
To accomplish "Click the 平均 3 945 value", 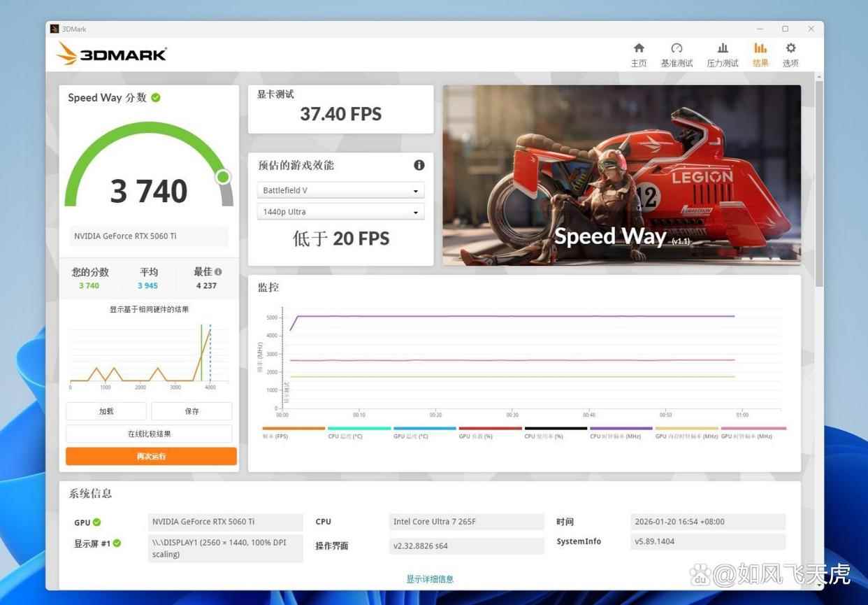I will pyautogui.click(x=148, y=285).
